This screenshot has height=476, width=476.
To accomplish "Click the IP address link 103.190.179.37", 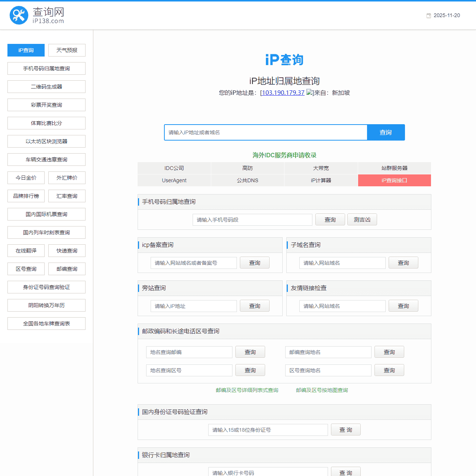I will click(x=282, y=93).
